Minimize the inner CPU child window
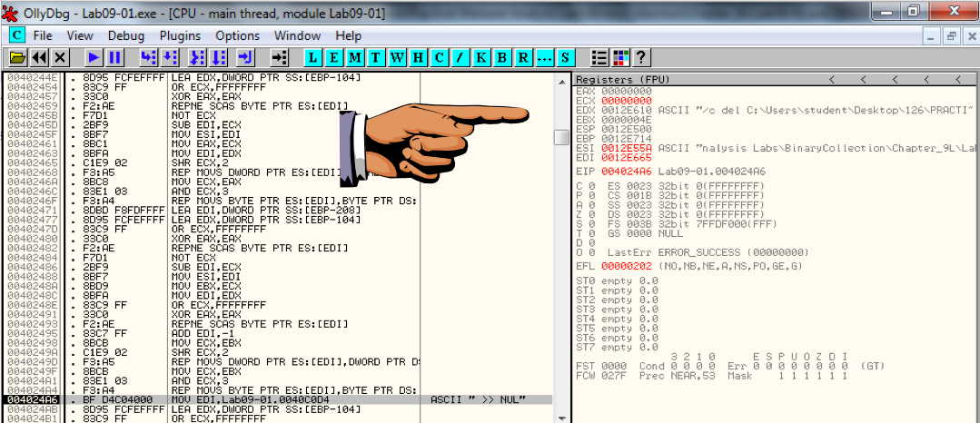The height and width of the screenshot is (423, 980). click(933, 36)
